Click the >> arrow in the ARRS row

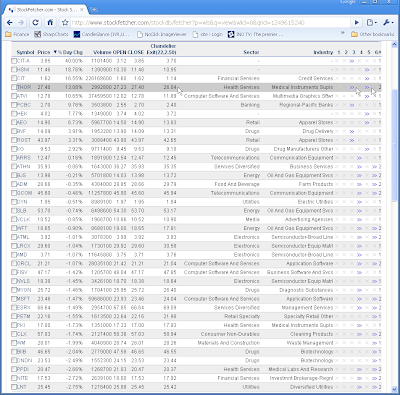point(359,158)
